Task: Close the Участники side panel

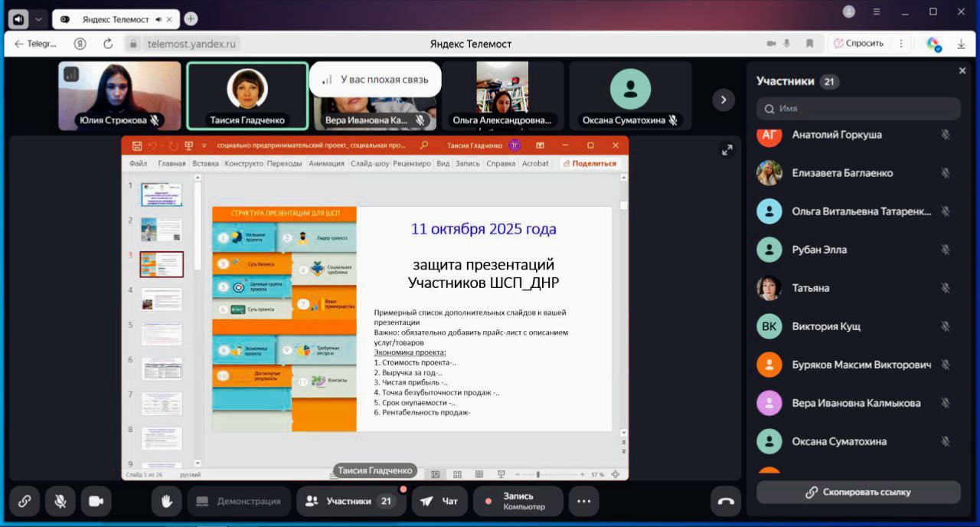Action: click(962, 71)
